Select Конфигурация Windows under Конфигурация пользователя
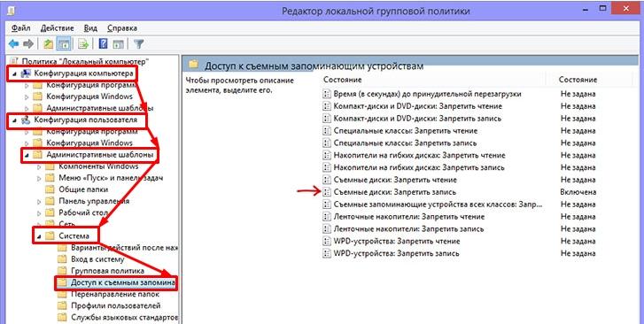This screenshot has width=644, height=324. [89, 143]
